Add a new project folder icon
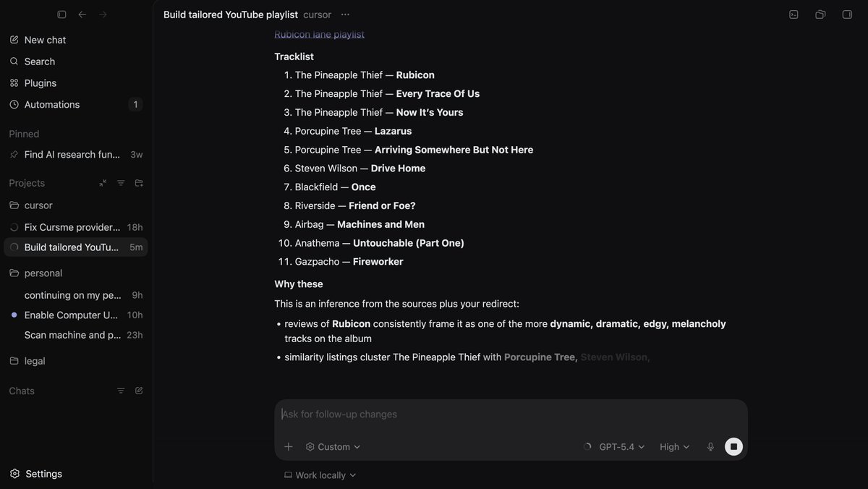Image resolution: width=868 pixels, height=489 pixels. [139, 183]
